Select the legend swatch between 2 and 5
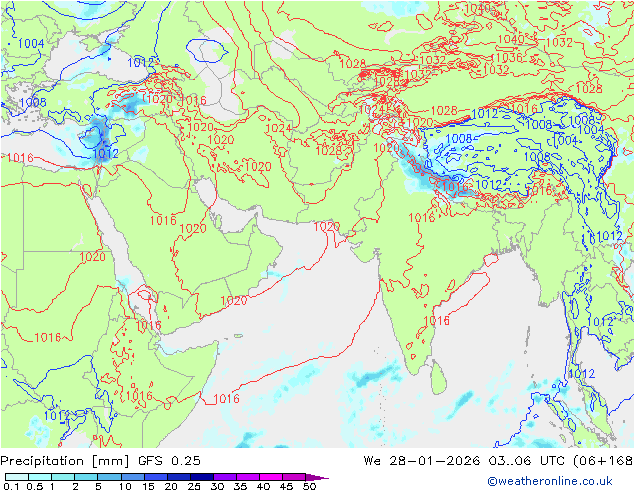Image resolution: width=634 pixels, height=490 pixels. tap(86, 477)
